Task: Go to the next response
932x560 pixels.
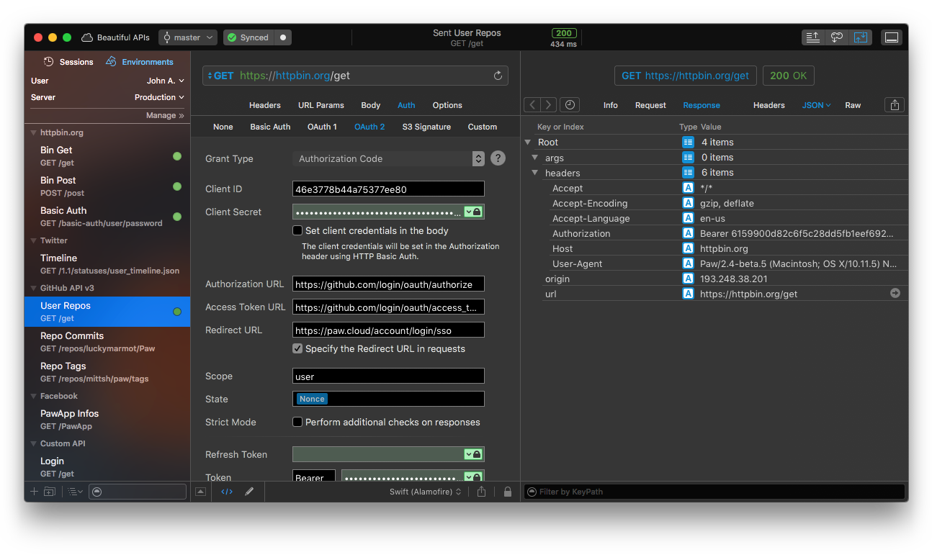Action: (x=549, y=105)
